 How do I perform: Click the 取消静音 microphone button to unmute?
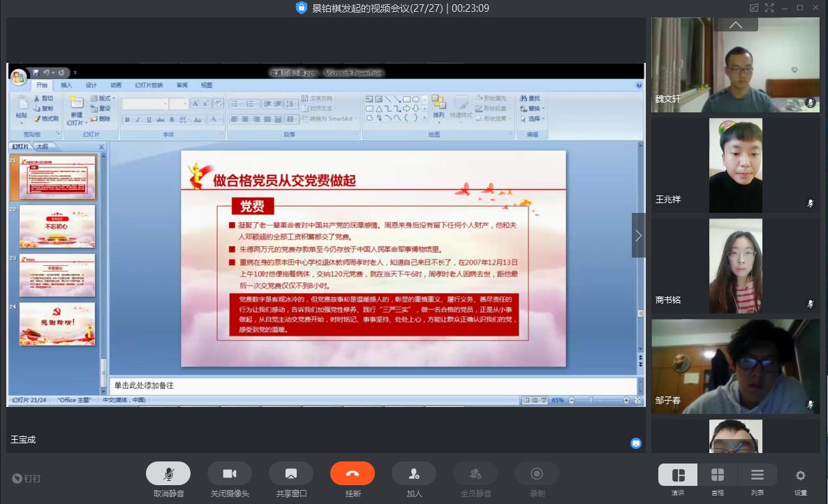coord(168,473)
